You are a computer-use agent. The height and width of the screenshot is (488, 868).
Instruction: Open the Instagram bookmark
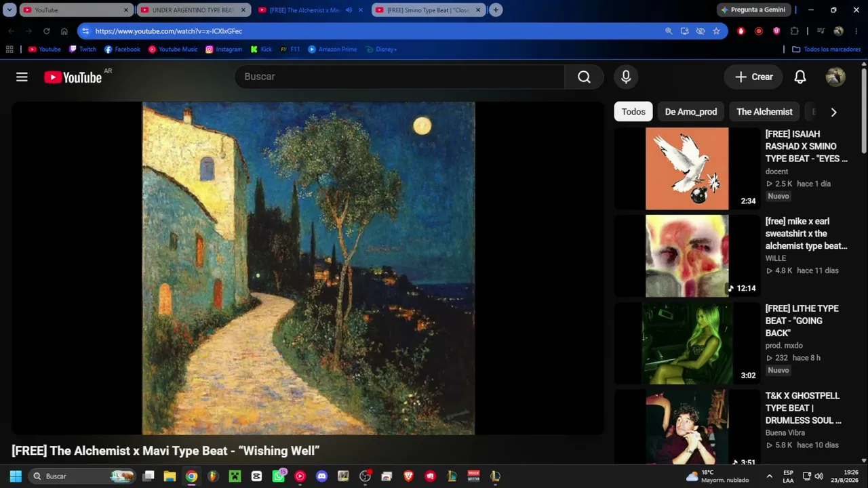click(224, 49)
